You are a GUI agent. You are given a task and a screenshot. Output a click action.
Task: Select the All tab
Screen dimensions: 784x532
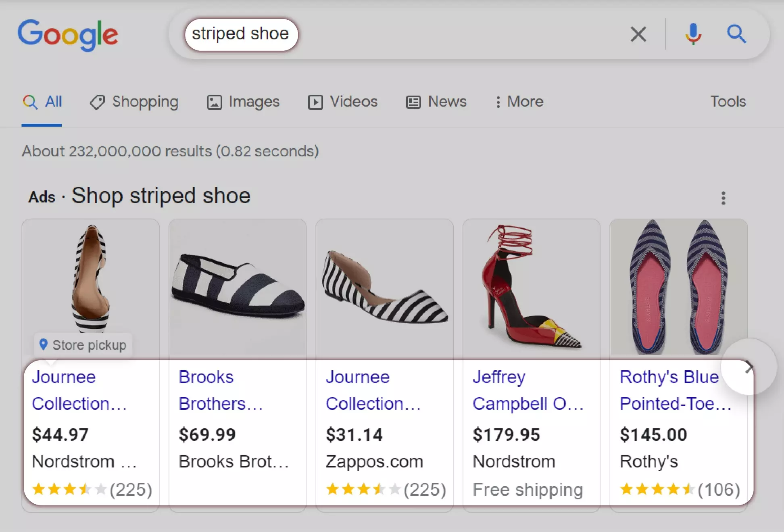pyautogui.click(x=42, y=102)
